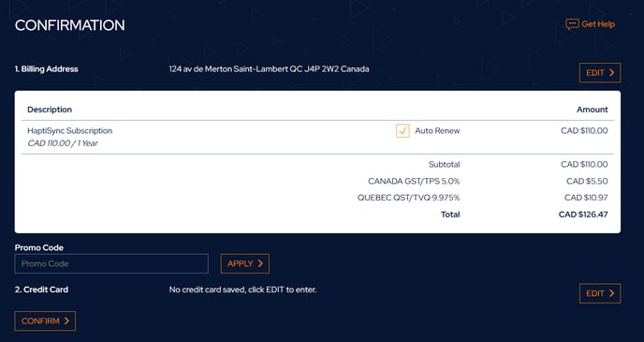Viewport: 644px width, 342px height.
Task: Click the chevron arrow on Billing Address EDIT
Action: [611, 73]
